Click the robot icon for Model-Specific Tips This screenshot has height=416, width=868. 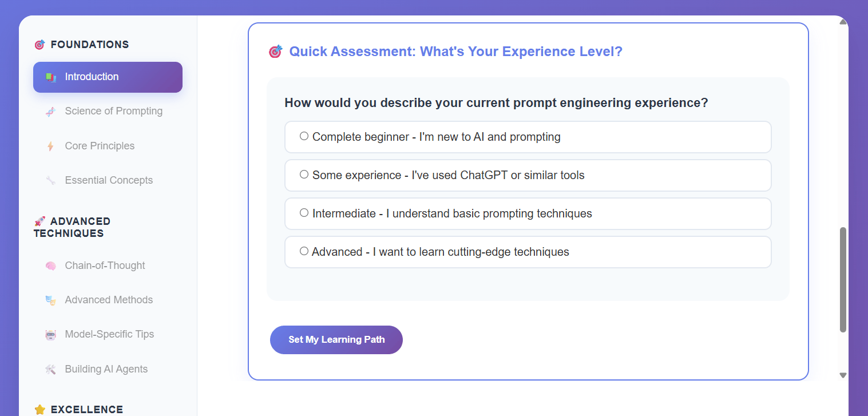point(51,335)
